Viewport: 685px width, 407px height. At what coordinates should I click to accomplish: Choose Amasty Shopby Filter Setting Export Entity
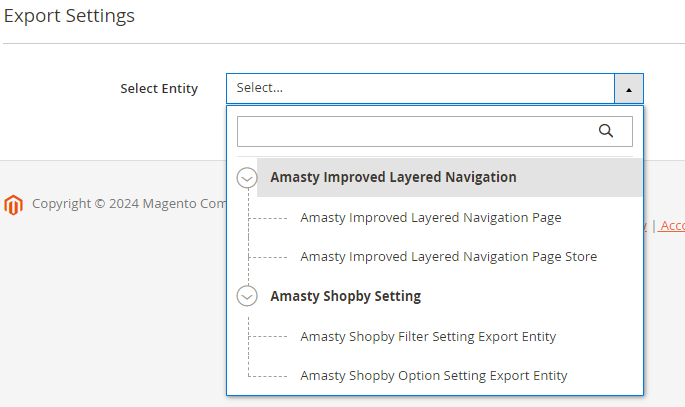pos(428,337)
